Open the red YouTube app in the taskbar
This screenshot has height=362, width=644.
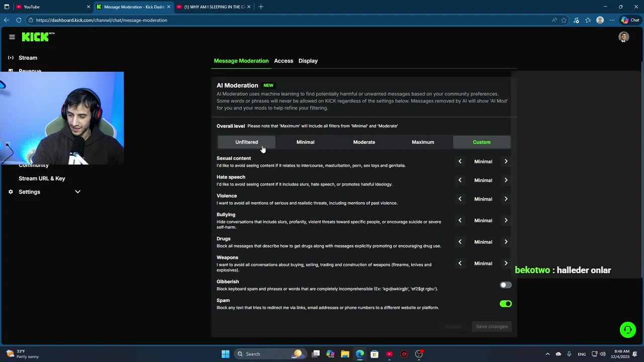tap(389, 354)
